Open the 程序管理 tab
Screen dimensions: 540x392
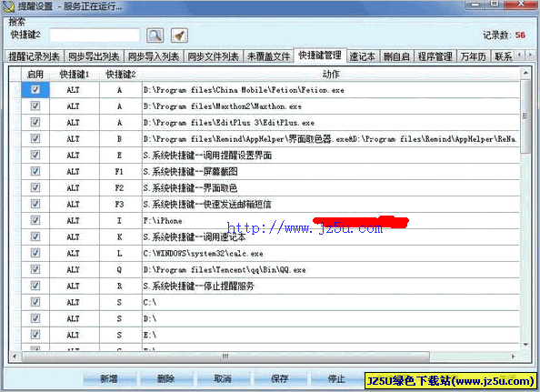(435, 56)
